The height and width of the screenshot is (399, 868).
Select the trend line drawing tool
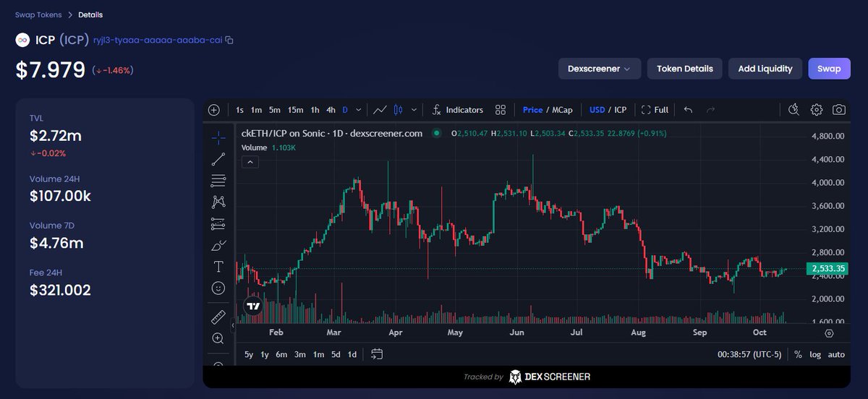[218, 159]
